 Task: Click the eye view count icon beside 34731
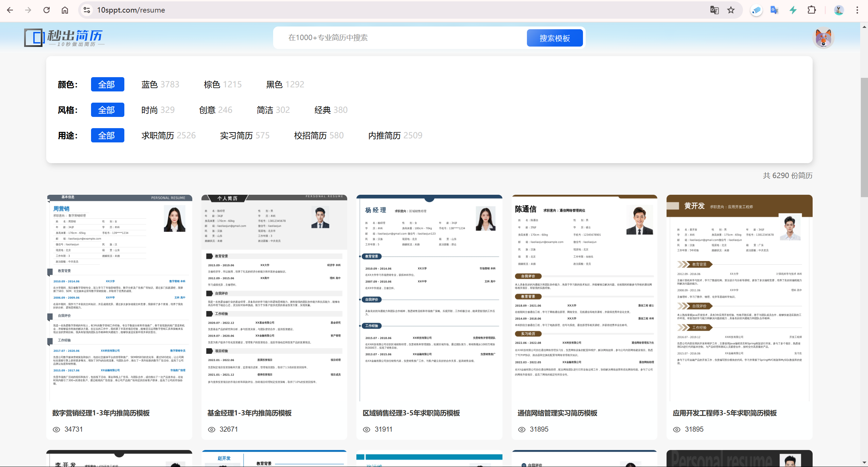(x=56, y=430)
